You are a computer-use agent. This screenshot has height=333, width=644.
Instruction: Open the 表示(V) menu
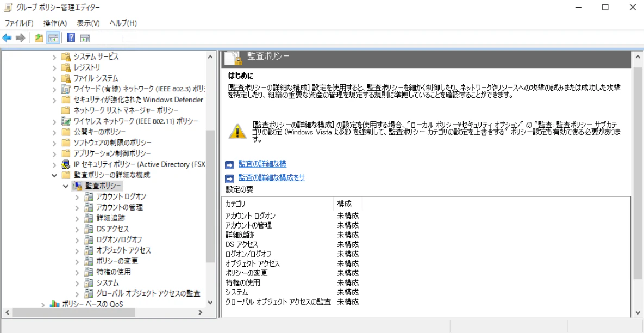(88, 23)
